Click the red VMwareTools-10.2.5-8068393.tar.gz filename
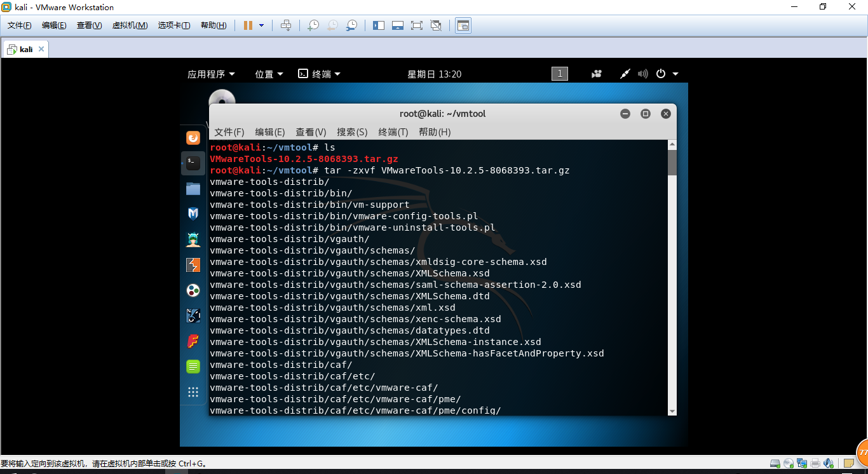The width and height of the screenshot is (868, 474). click(x=304, y=159)
